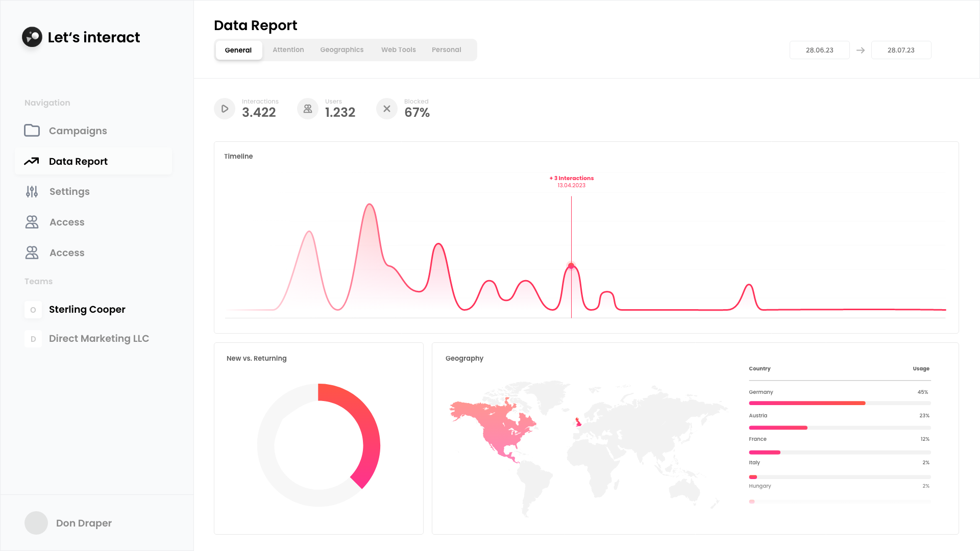Click the Don Draper profile avatar
The width and height of the screenshot is (980, 551).
[36, 523]
